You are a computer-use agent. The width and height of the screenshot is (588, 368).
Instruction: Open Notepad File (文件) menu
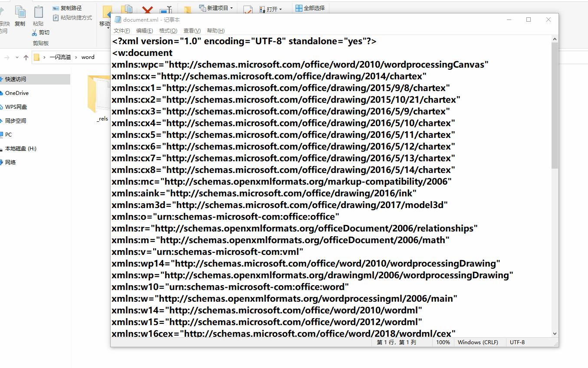tap(122, 31)
